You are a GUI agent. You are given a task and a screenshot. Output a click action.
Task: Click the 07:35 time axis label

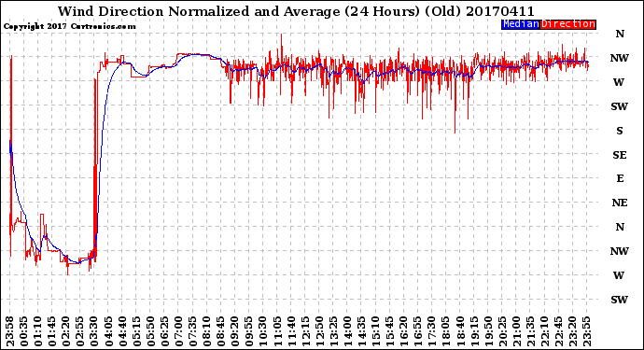[x=192, y=331]
